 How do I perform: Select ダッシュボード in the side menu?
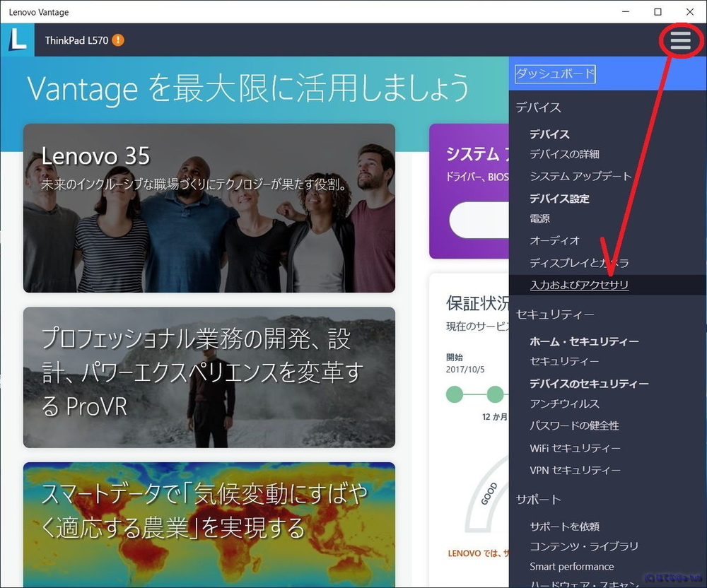coord(555,73)
